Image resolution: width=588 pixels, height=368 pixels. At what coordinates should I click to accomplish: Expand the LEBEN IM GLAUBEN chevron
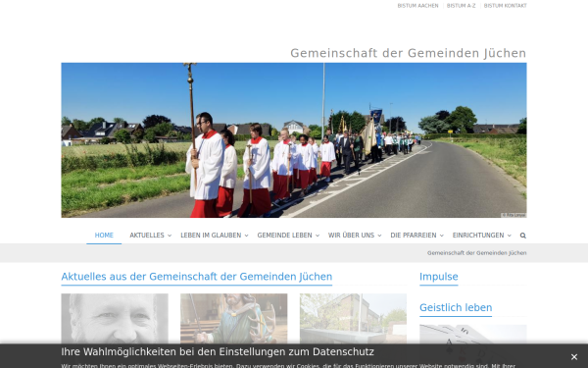click(x=246, y=236)
